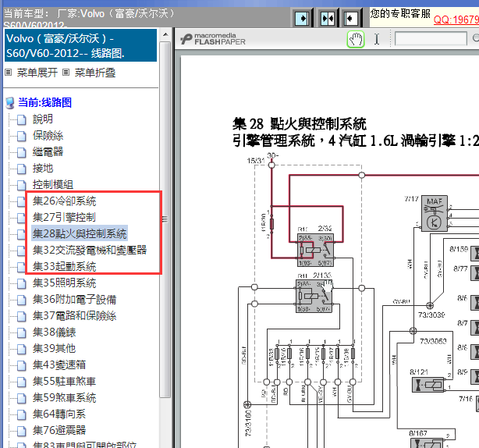Open 集35照明系統 diagram
Screen dimensions: 479x448
point(65,283)
